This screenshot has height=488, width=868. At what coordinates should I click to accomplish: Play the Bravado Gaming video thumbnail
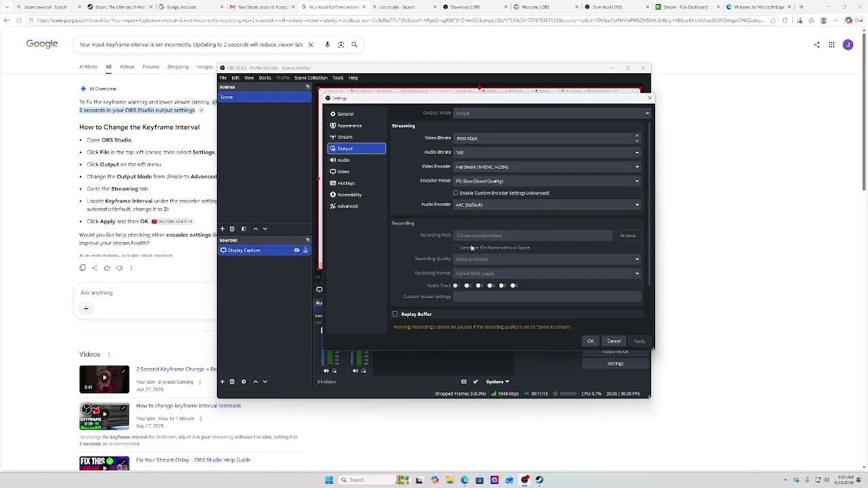tap(104, 380)
